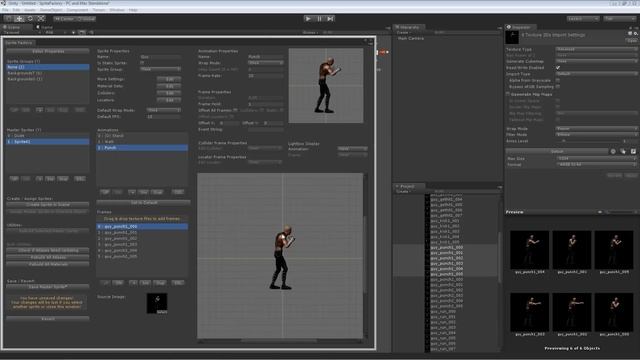
Task: Click the texture icon in Import Settings header
Action: pos(512,37)
